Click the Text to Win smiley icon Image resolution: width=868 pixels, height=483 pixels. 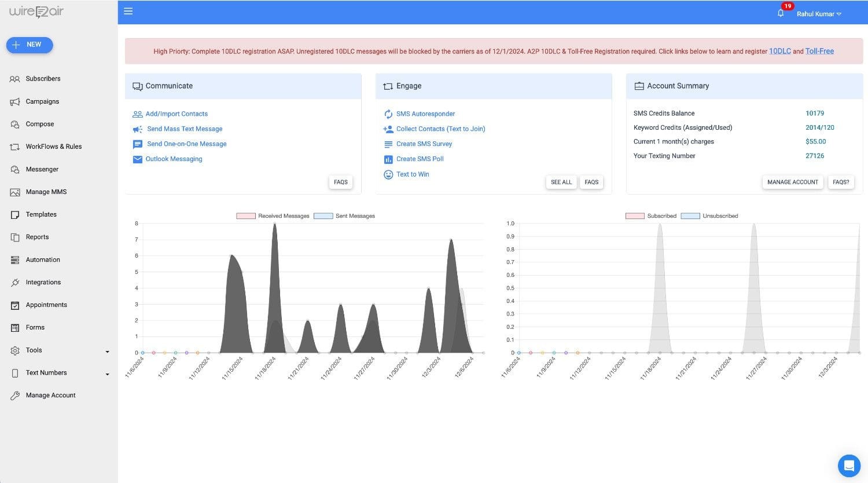pyautogui.click(x=388, y=174)
